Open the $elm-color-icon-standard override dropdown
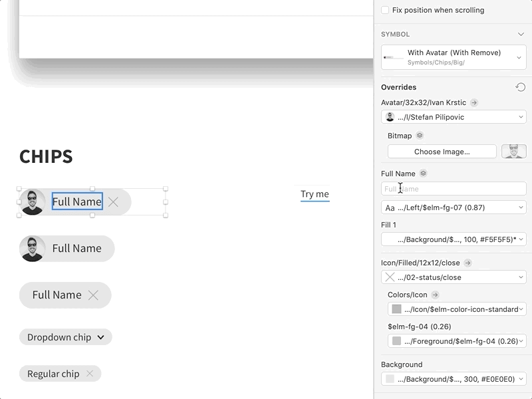The width and height of the screenshot is (532, 399). [x=457, y=309]
